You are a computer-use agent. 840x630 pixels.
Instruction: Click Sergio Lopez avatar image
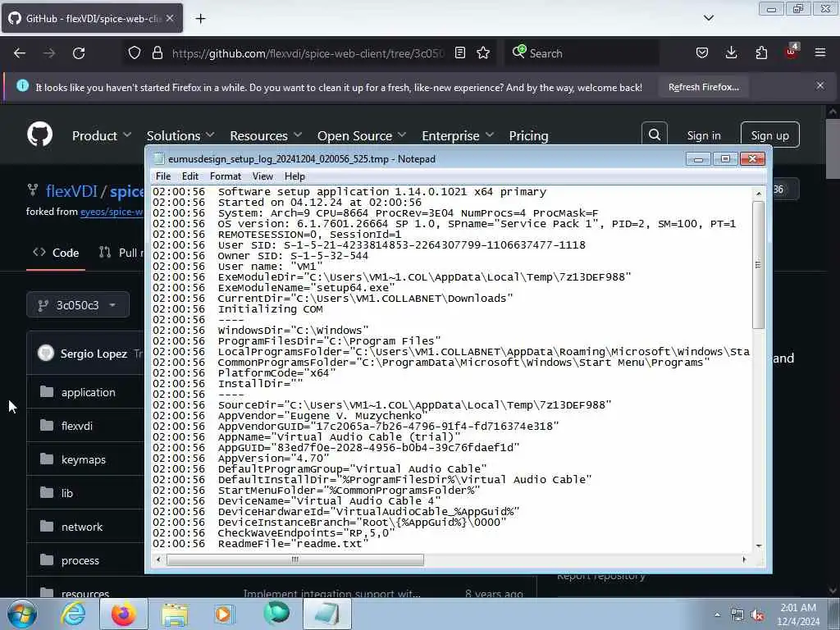46,353
